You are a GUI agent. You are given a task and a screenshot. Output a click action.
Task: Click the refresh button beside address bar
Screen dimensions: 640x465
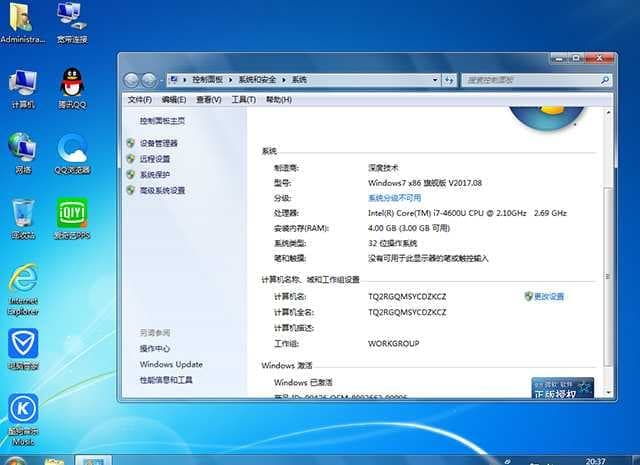tap(449, 80)
